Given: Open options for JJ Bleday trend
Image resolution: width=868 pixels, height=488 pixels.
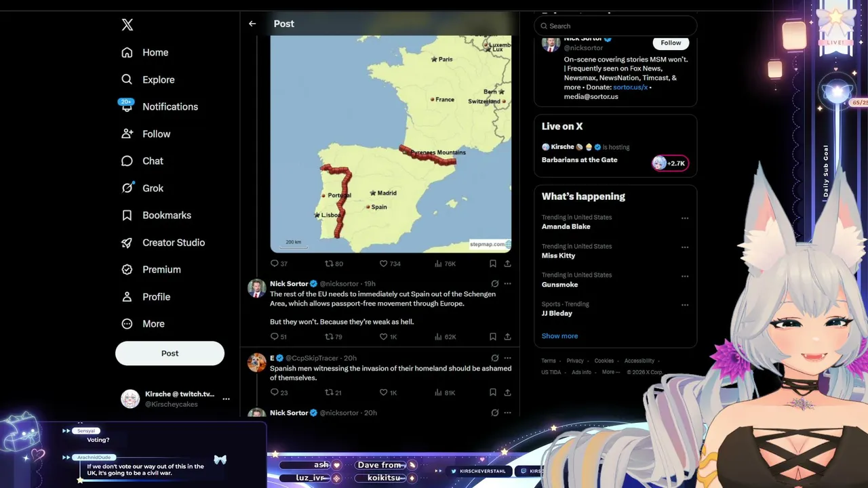Looking at the screenshot, I should pyautogui.click(x=685, y=305).
